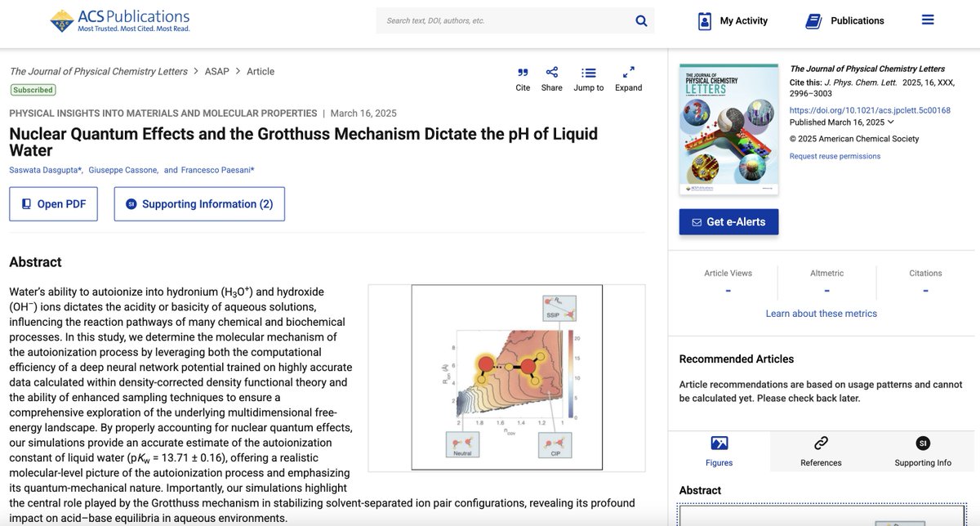Click the Get e-Alerts button
Screen dimensions: 980x526
[x=728, y=221]
